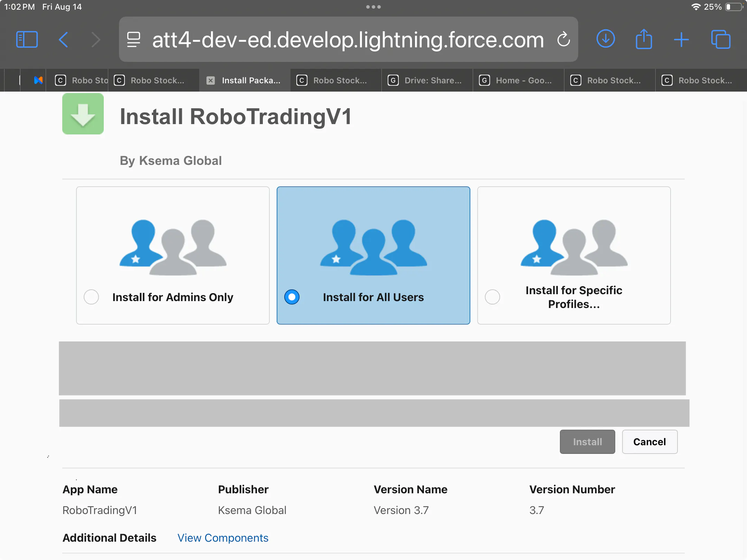
Task: Open Robo Stock tab left of Drive: Share
Action: [336, 81]
